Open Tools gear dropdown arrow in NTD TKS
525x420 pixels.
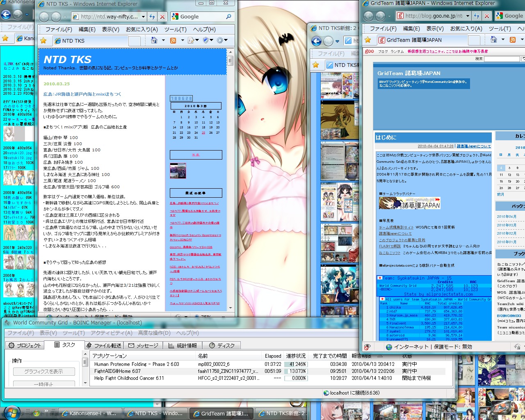(x=226, y=40)
